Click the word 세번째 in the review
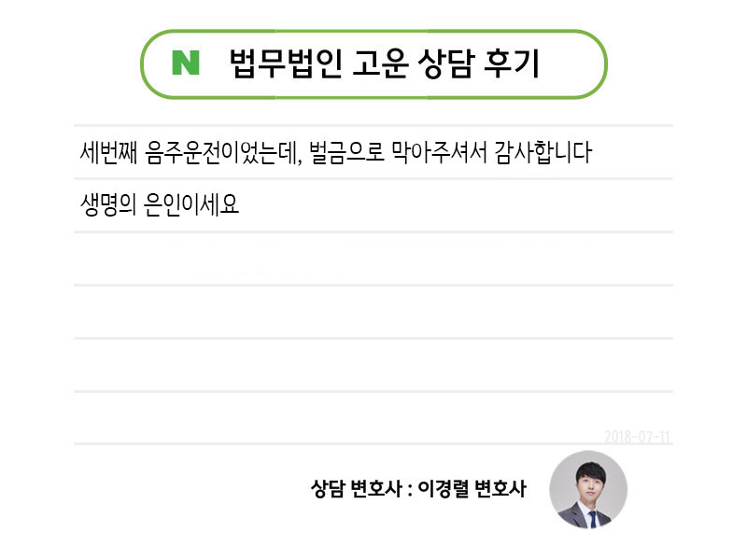 tap(109, 152)
